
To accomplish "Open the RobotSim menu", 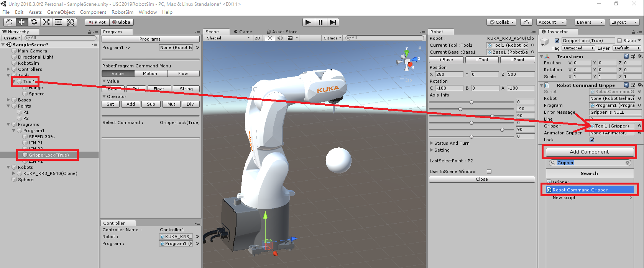I will click(123, 12).
